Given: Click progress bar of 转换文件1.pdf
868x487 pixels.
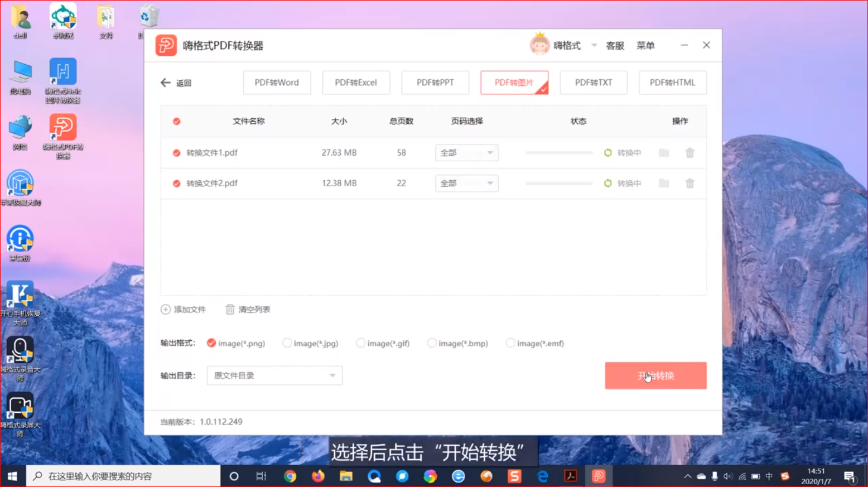Looking at the screenshot, I should (559, 153).
